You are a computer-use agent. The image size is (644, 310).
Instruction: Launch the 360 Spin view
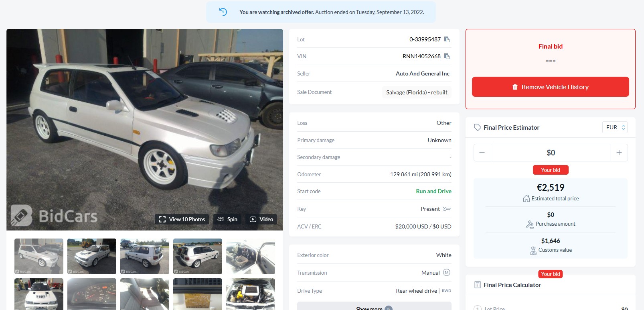[x=227, y=219]
